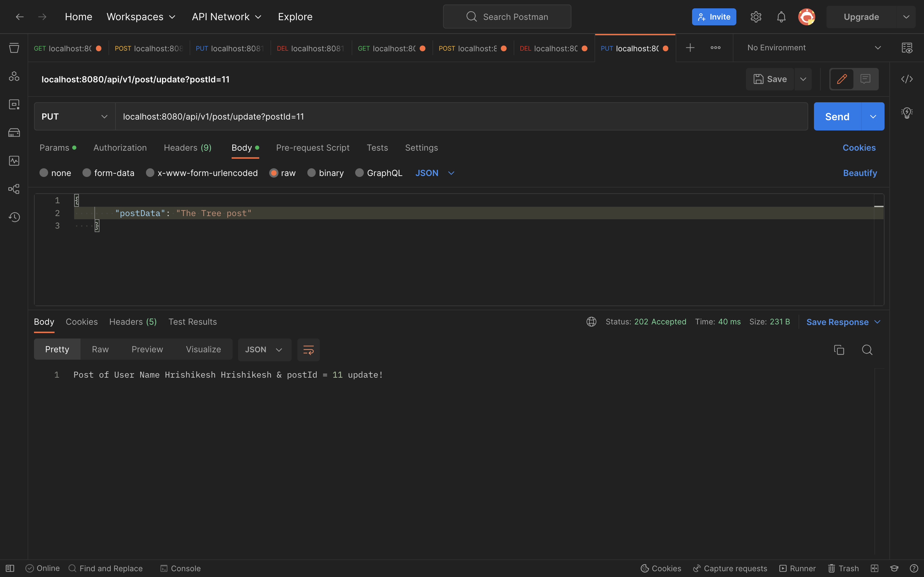Open the response Test Results tab

pos(193,322)
